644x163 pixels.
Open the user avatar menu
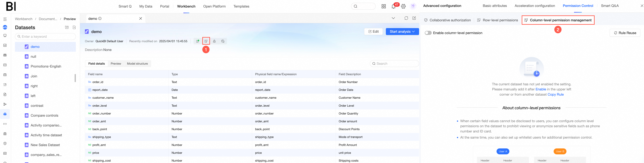pos(413,6)
